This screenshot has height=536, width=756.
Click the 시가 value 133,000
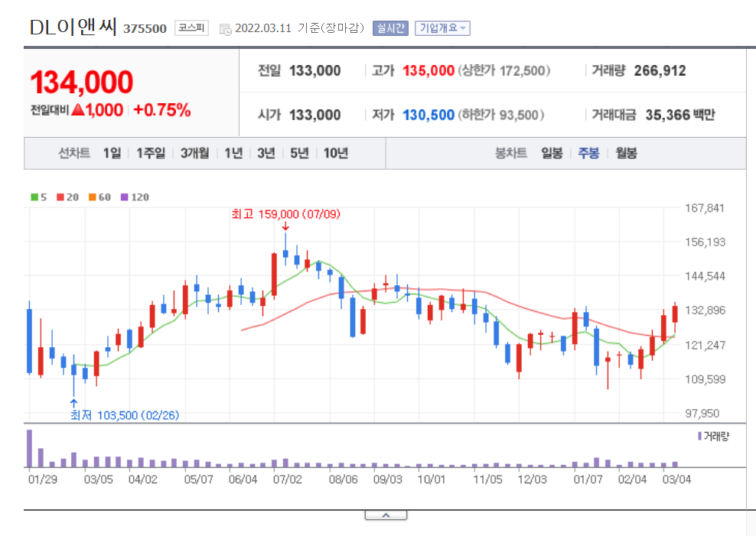tap(314, 115)
